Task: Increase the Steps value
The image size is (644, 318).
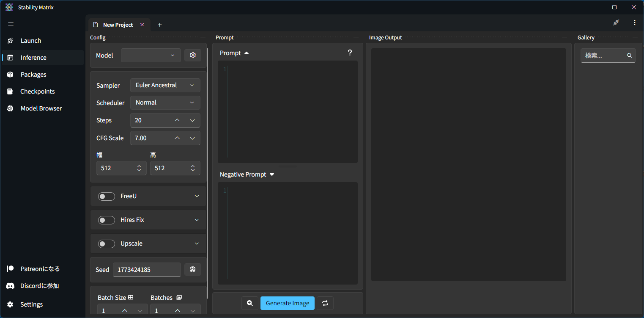Action: [x=177, y=120]
